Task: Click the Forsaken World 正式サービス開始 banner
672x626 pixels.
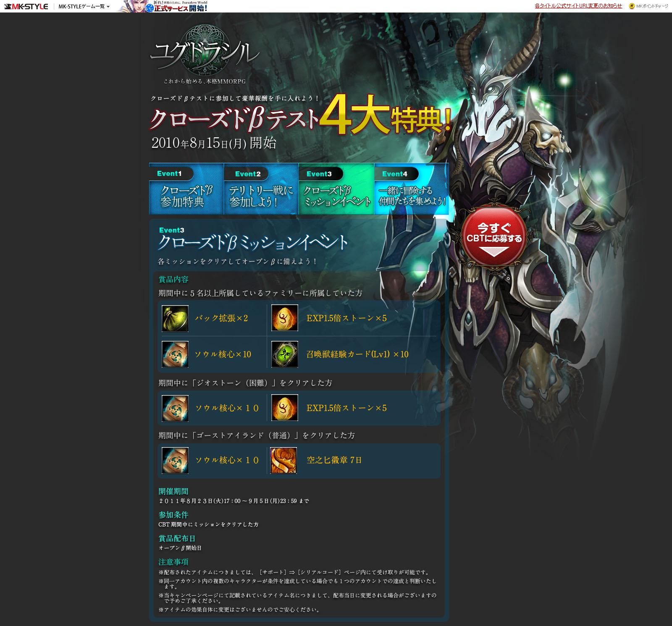Action: pos(162,6)
